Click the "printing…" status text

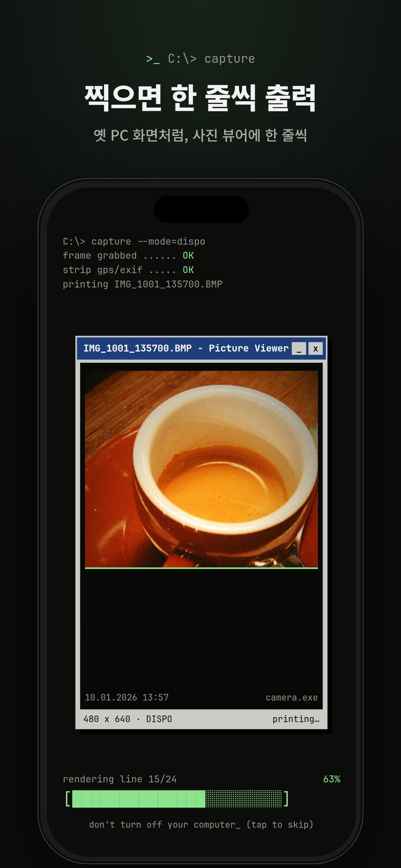pyautogui.click(x=296, y=719)
